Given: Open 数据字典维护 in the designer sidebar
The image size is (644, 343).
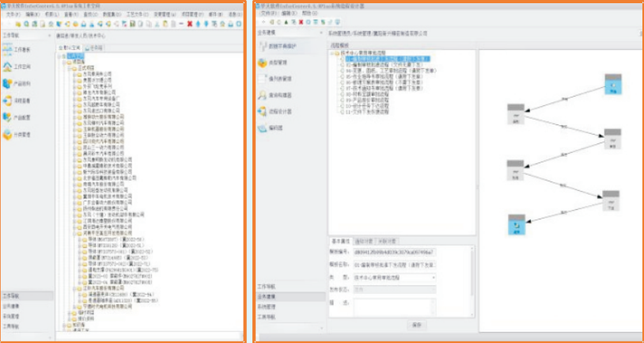Looking at the screenshot, I should click(277, 48).
